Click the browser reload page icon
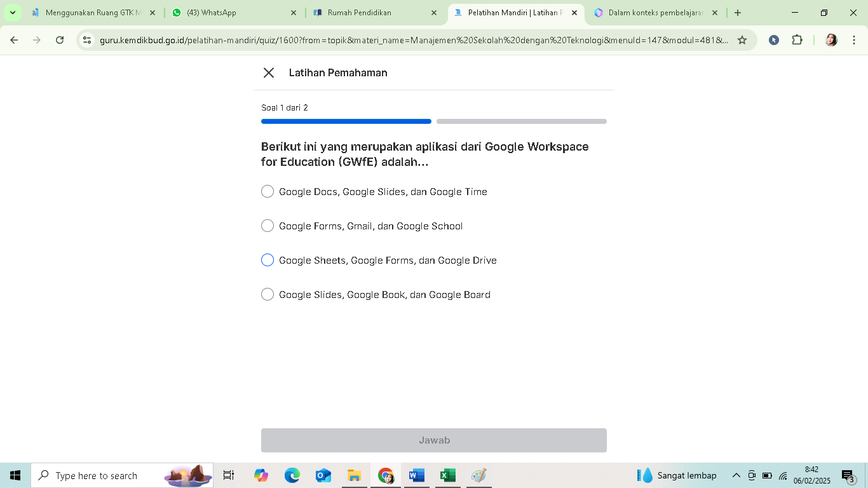This screenshot has width=868, height=488. pyautogui.click(x=60, y=40)
